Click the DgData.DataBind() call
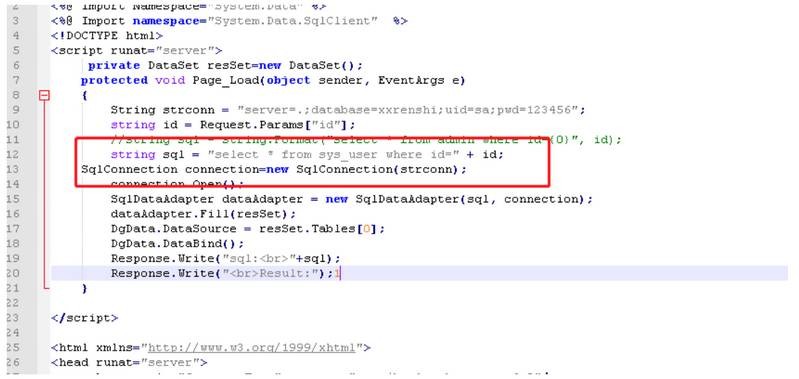The height and width of the screenshot is (379, 799). 177,243
